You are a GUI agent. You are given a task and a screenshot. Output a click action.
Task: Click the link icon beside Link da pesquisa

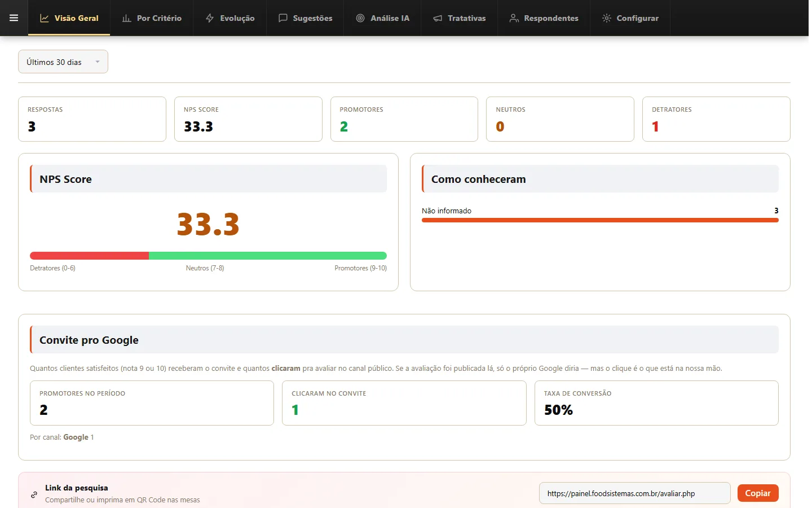coord(34,494)
